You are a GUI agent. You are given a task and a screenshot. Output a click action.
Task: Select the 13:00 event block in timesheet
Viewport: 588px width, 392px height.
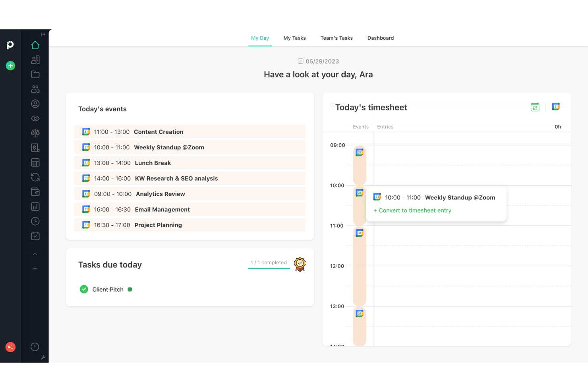[360, 326]
